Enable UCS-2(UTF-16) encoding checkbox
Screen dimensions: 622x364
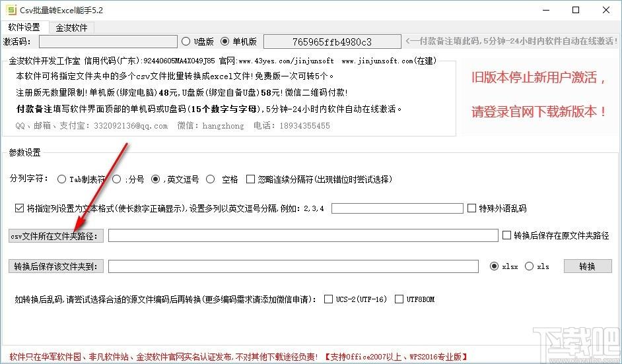328,299
